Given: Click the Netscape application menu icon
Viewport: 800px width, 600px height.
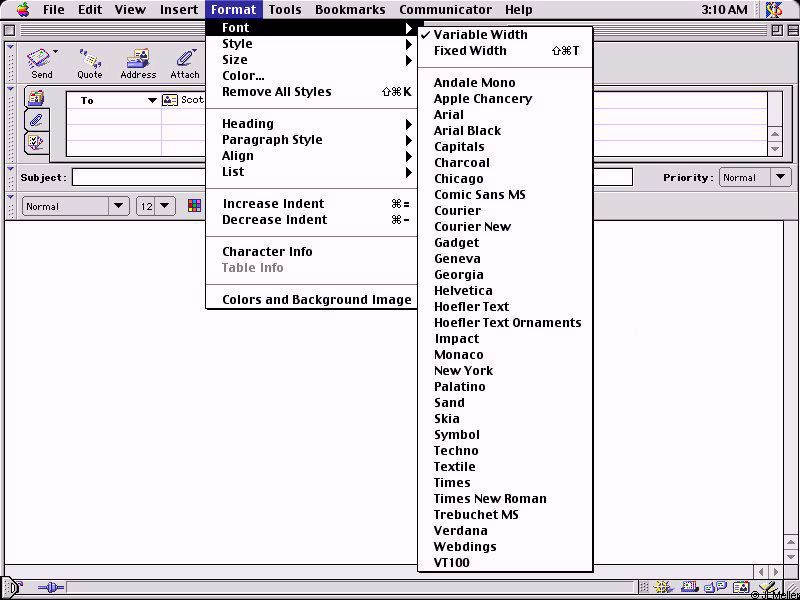Looking at the screenshot, I should coord(775,9).
